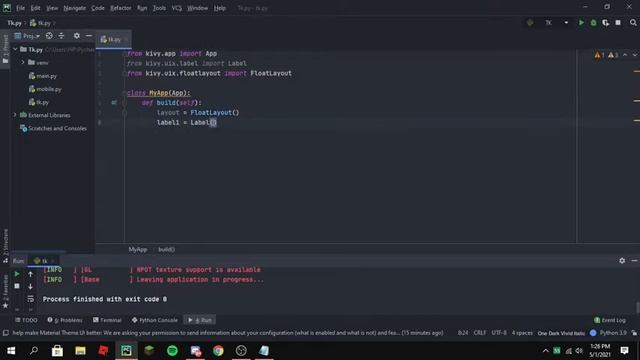Open the VCS menu

[x=176, y=8]
